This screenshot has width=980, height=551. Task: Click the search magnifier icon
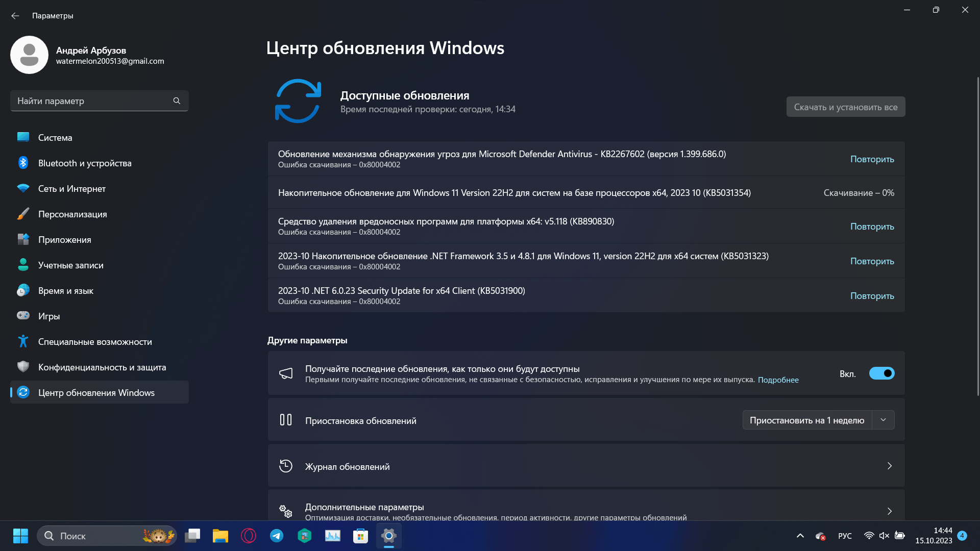[177, 101]
